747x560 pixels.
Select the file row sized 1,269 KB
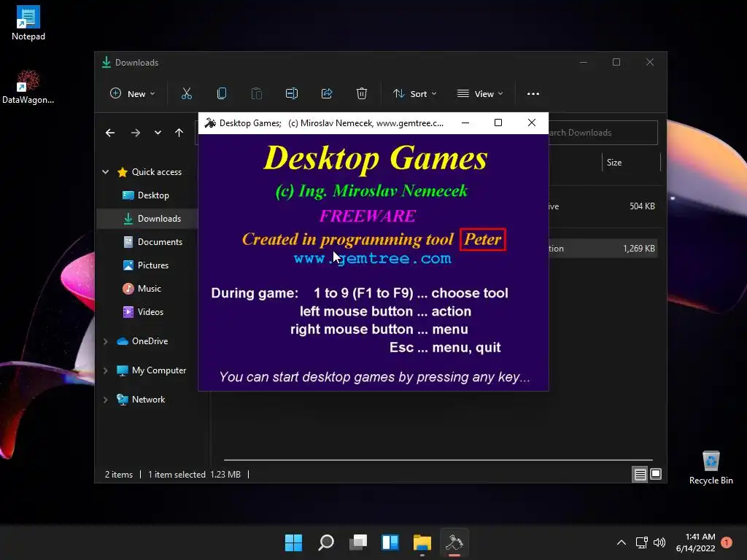(x=603, y=249)
